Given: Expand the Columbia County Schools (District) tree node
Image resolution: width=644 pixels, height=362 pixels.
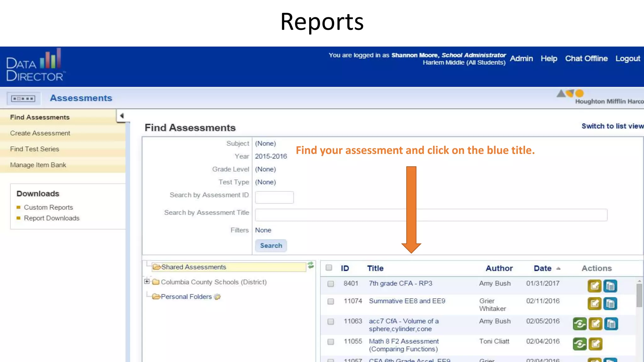Looking at the screenshot, I should point(147,281).
